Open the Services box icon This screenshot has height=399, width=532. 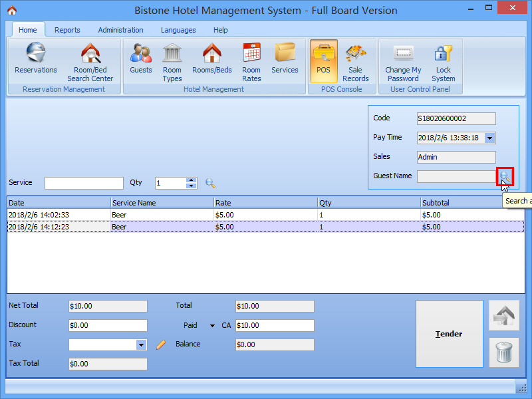[x=285, y=58]
